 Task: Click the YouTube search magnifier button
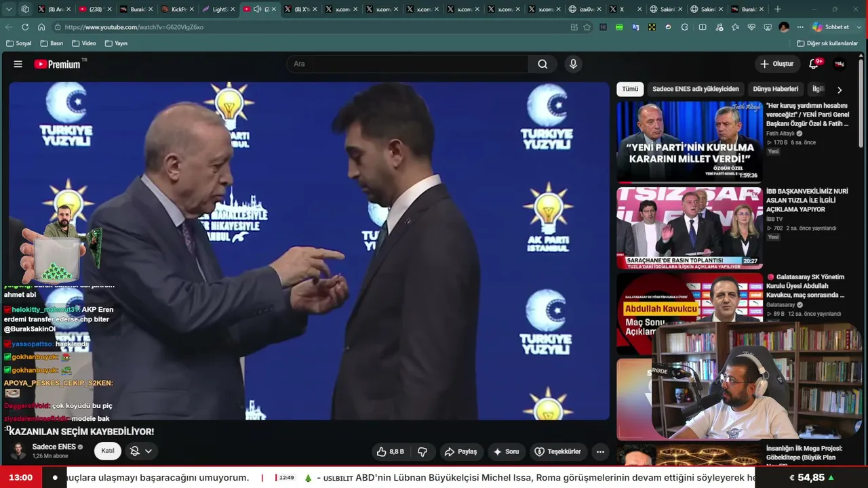(x=542, y=64)
